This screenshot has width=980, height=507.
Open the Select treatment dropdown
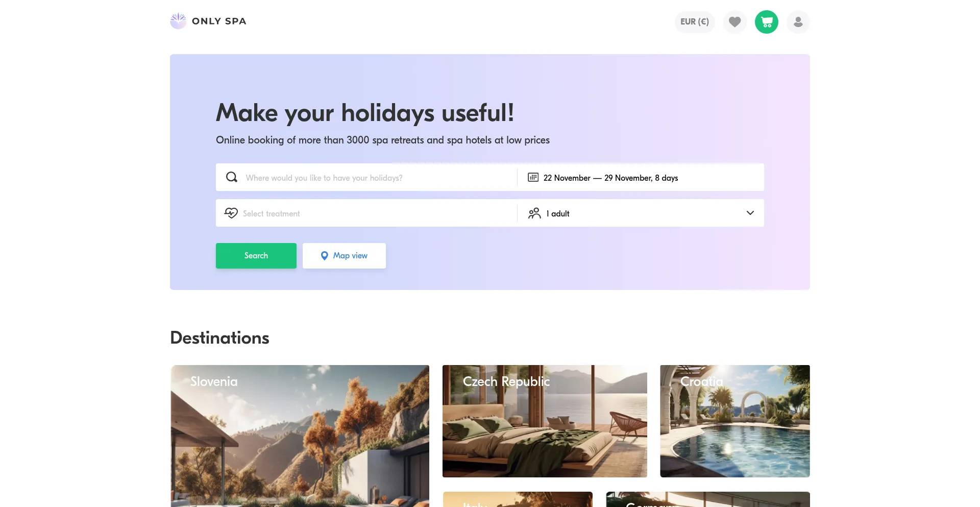click(x=366, y=213)
